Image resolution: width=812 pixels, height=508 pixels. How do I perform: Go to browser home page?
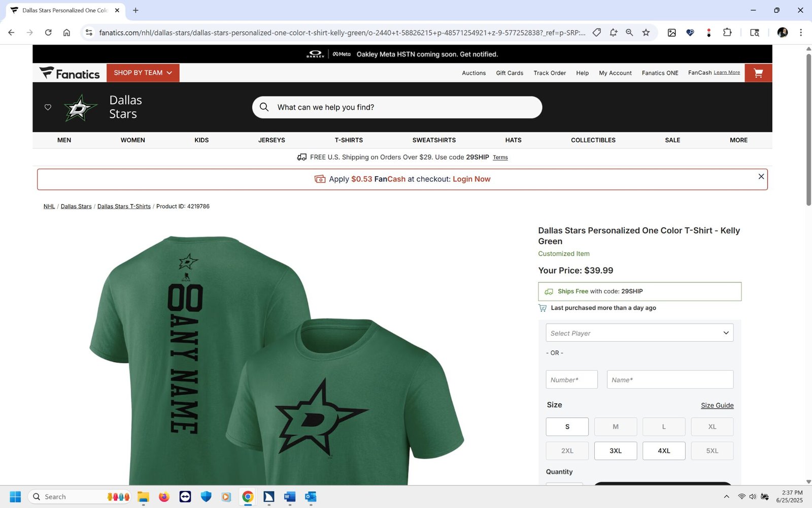tap(66, 33)
